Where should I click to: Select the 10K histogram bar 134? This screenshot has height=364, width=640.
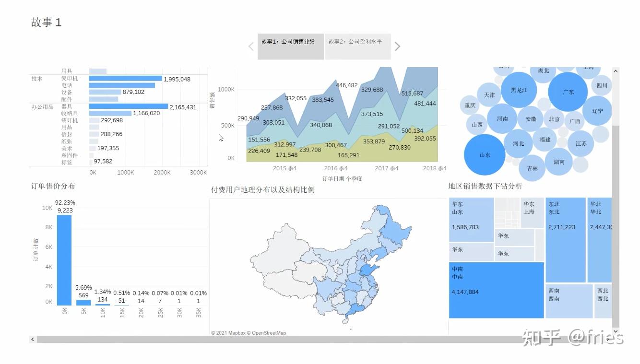tap(103, 305)
